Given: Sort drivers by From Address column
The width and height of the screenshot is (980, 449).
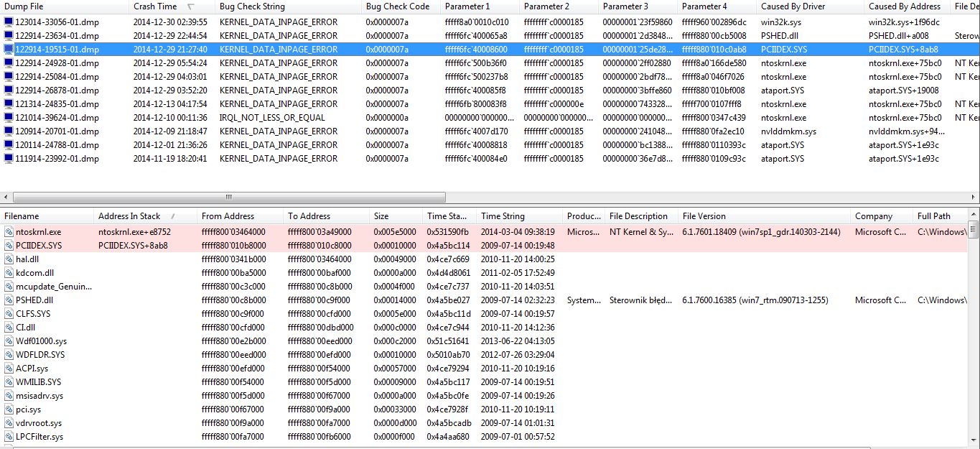Looking at the screenshot, I should [x=241, y=216].
